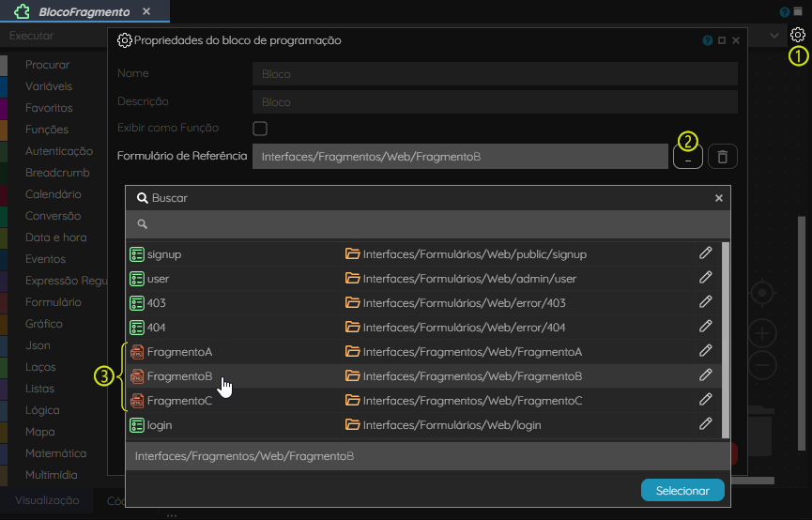The image size is (812, 520).
Task: Select the signup form row
Action: pos(423,254)
